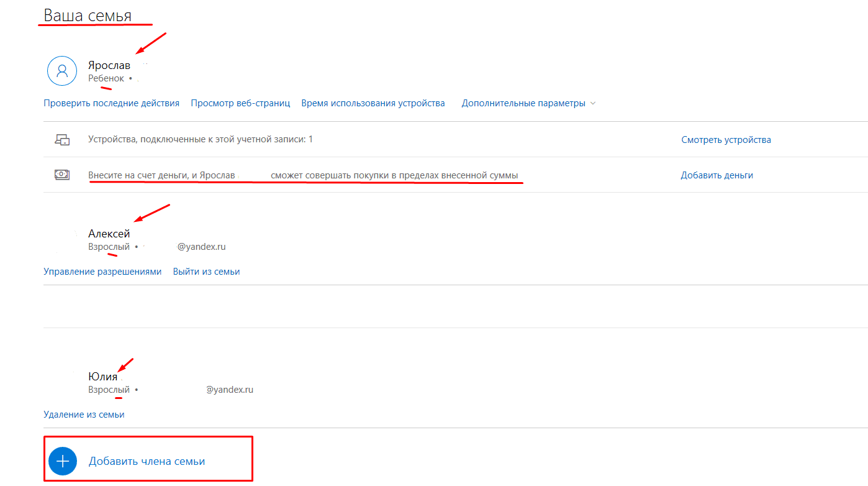Open Проверить последние действия

(111, 103)
